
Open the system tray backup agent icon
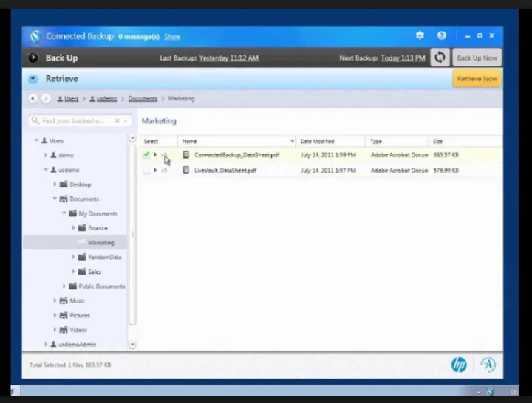490,392
